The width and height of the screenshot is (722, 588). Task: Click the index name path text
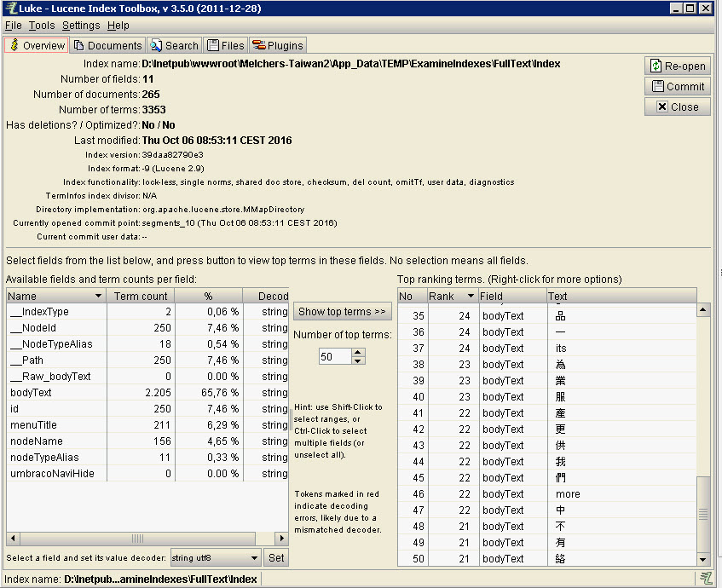[351, 64]
